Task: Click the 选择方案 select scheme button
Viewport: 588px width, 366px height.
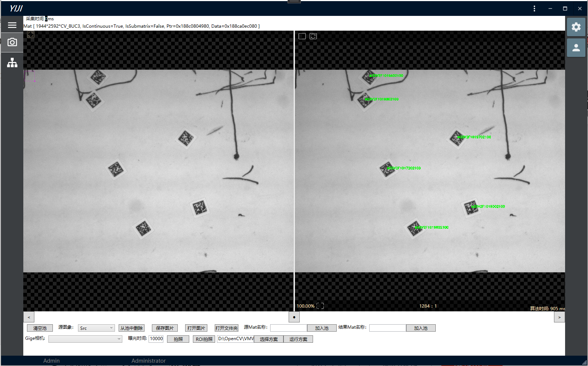Action: click(x=269, y=339)
